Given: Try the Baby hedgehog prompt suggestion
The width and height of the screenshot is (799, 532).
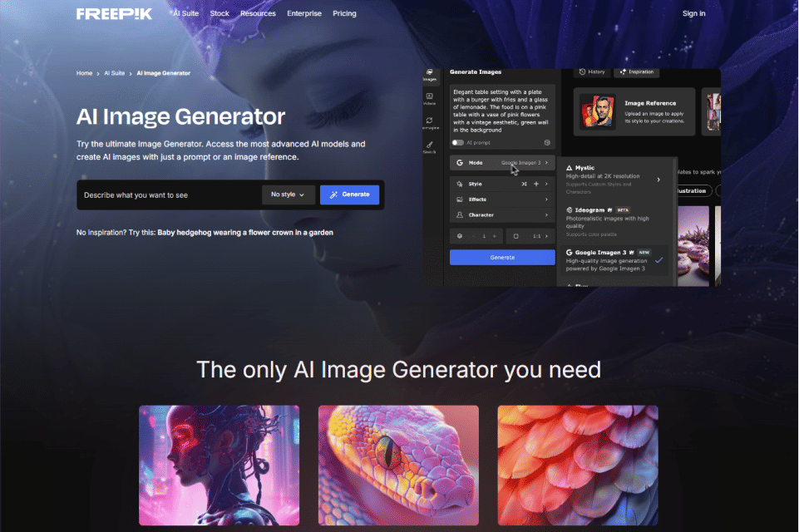Looking at the screenshot, I should (x=245, y=233).
